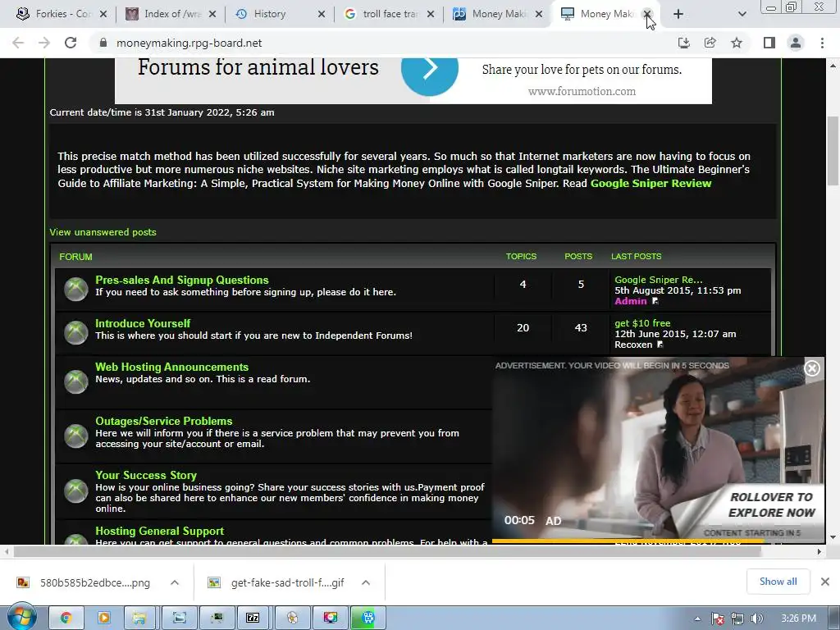Click the scroll-down arrow of the page

tap(833, 537)
